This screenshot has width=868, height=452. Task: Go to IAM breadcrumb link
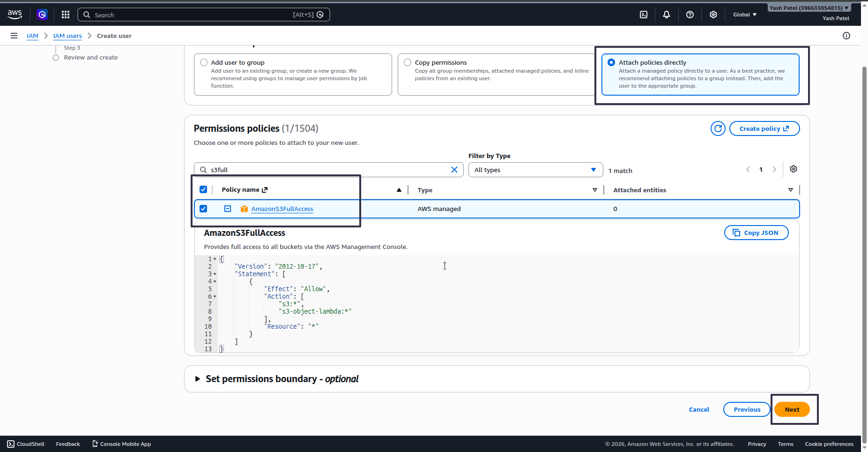[32, 36]
